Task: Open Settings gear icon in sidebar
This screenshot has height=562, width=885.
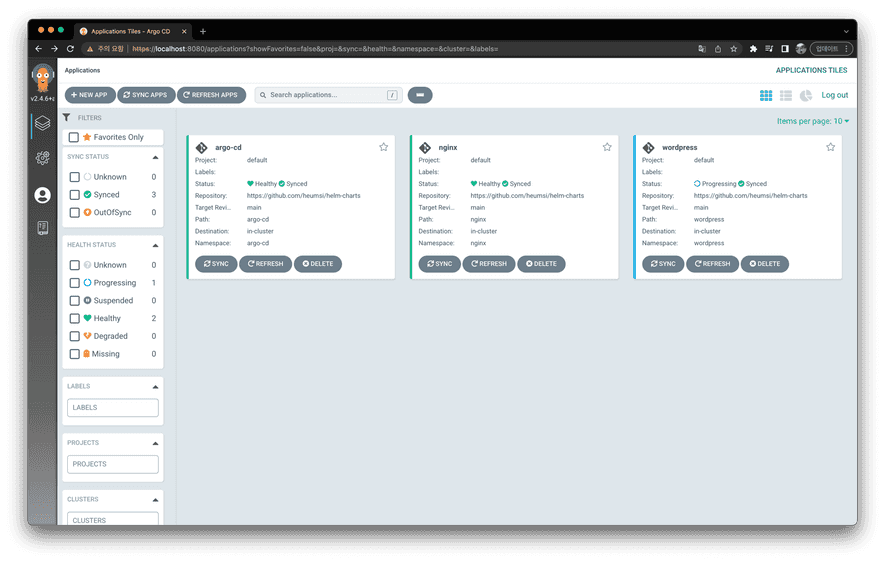Action: click(42, 158)
